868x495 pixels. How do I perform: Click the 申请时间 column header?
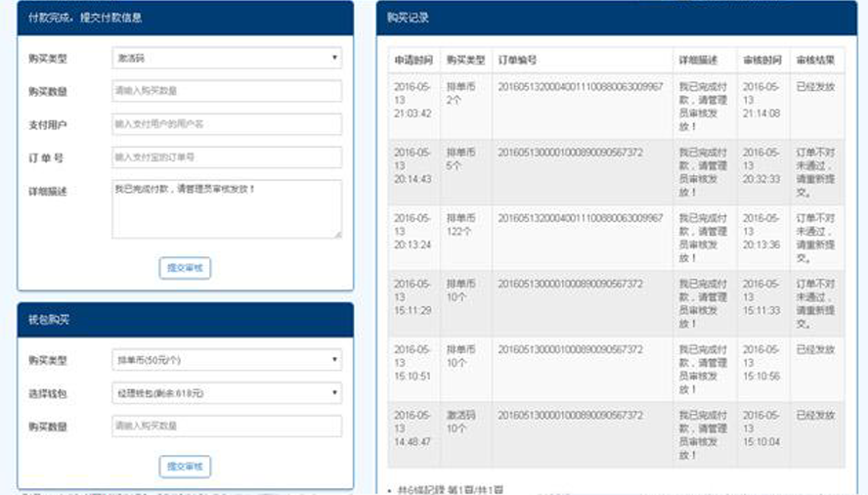tap(412, 60)
